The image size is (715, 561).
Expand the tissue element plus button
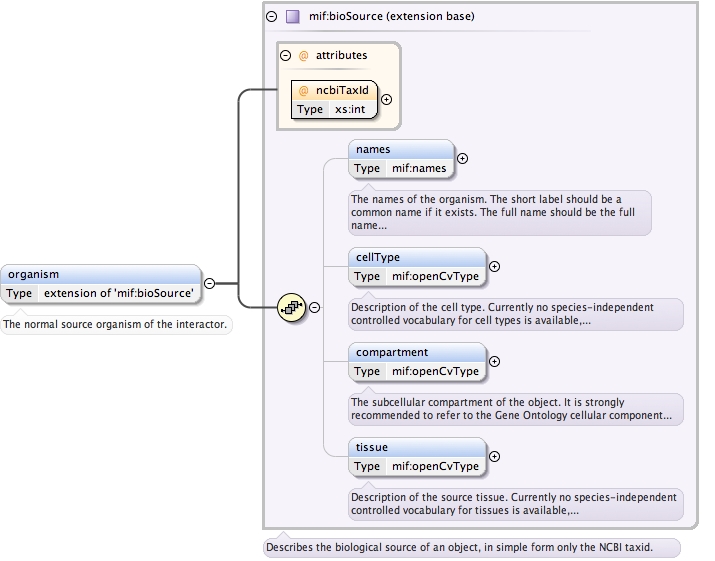click(494, 456)
